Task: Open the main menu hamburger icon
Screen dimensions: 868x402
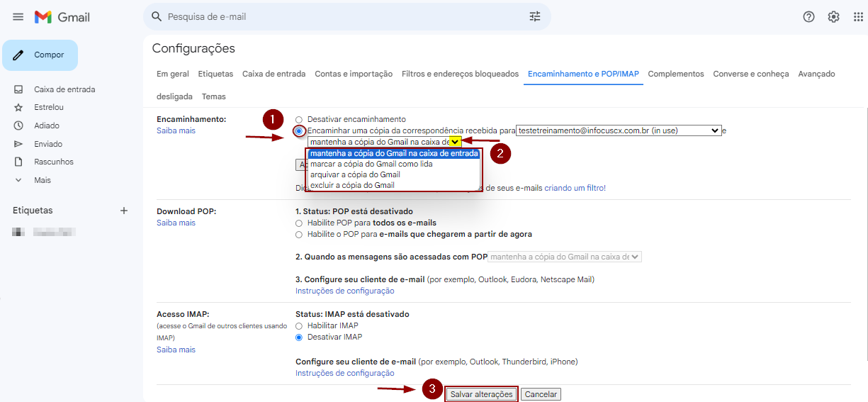Action: click(18, 17)
